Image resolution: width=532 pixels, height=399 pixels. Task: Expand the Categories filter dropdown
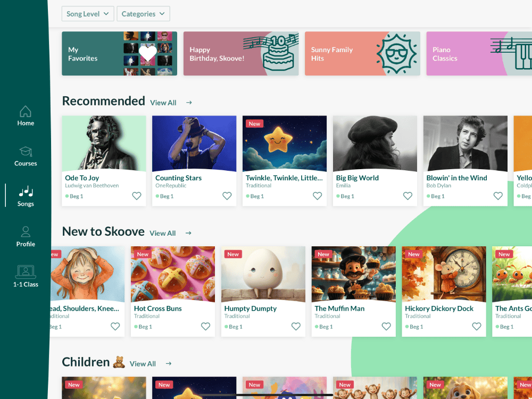pyautogui.click(x=143, y=13)
